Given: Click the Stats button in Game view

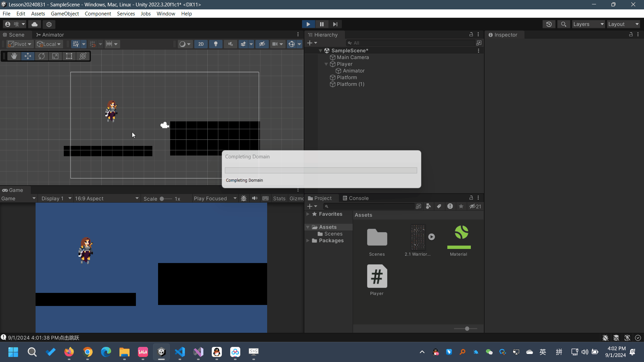Looking at the screenshot, I should click(x=279, y=198).
